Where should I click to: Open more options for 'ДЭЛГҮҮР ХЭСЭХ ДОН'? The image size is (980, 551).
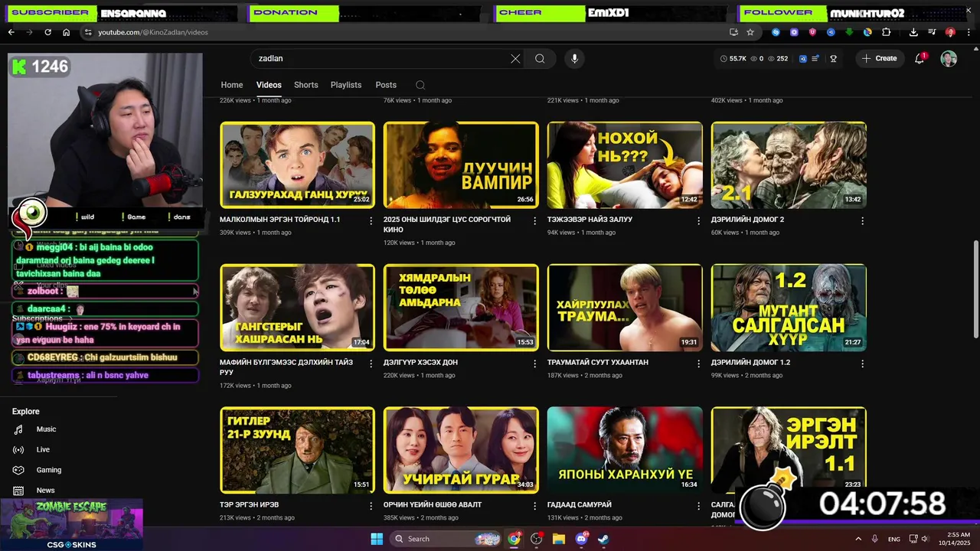point(535,363)
